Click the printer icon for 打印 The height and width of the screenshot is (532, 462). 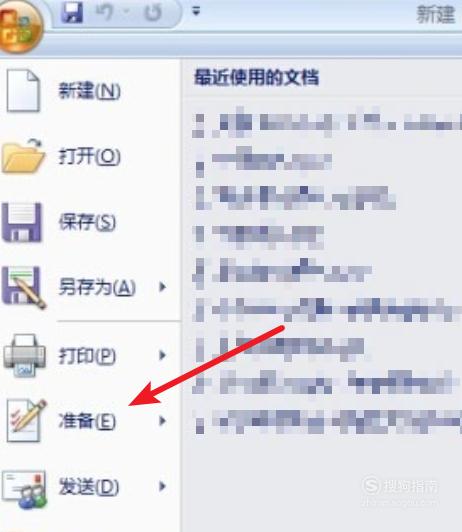[24, 355]
